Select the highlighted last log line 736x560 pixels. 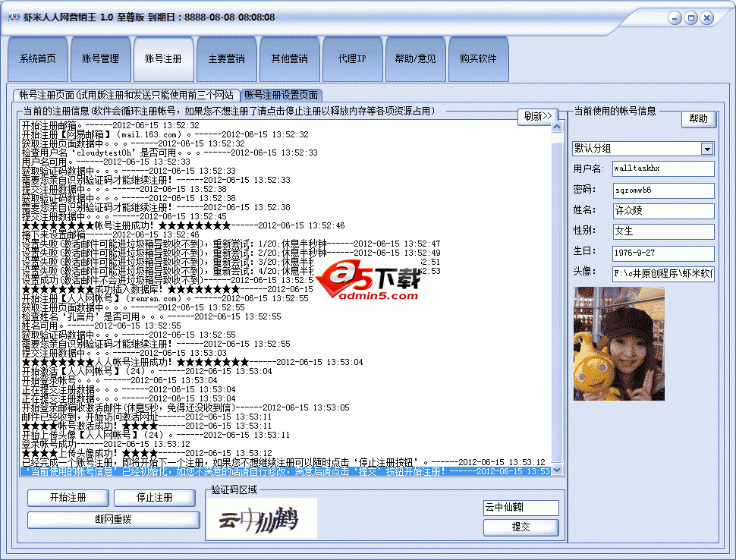(285, 471)
